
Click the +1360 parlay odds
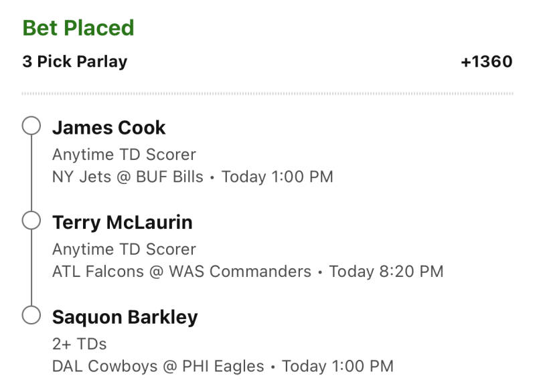tap(486, 62)
